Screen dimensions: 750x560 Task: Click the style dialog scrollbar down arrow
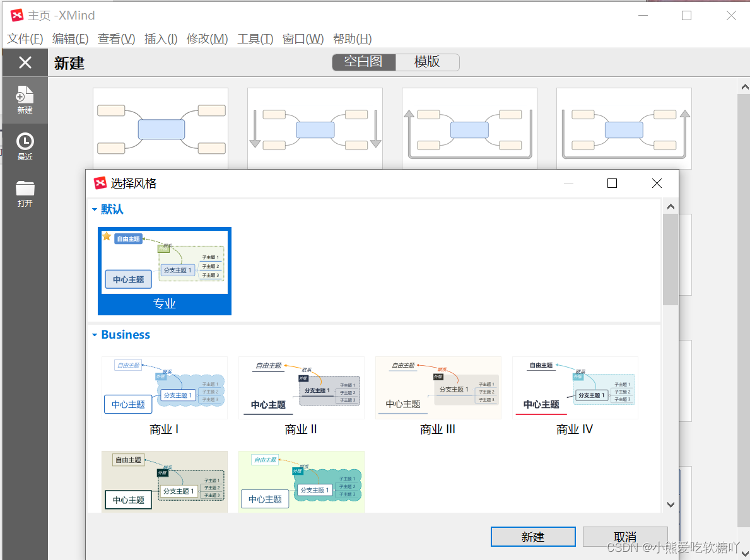click(x=671, y=505)
